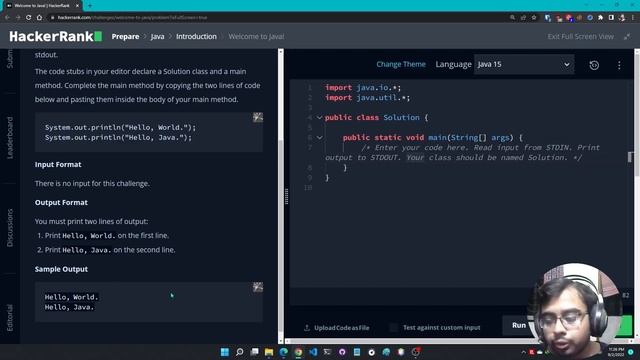Click the code editor horizontal scrollbar
This screenshot has height=360, width=640.
click(x=460, y=341)
